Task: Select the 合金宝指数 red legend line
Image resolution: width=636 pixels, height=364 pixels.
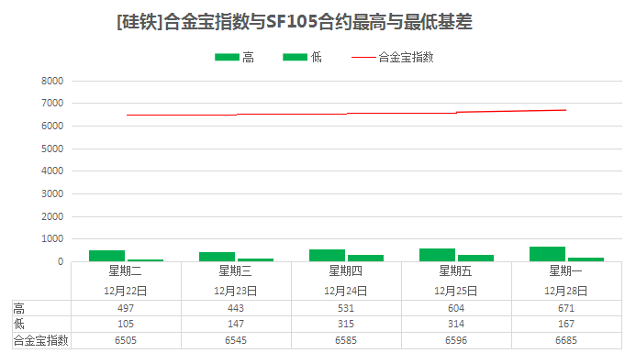Action: coord(363,58)
